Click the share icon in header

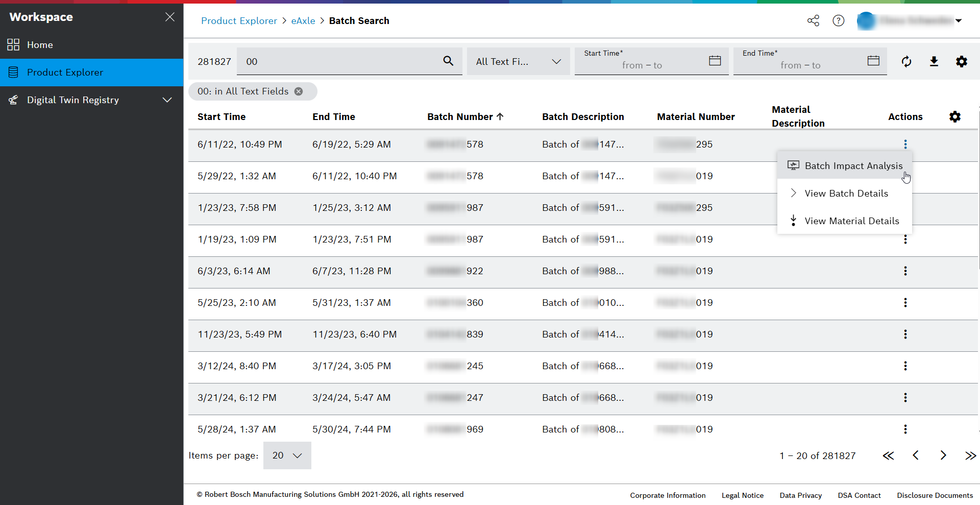[x=813, y=21]
